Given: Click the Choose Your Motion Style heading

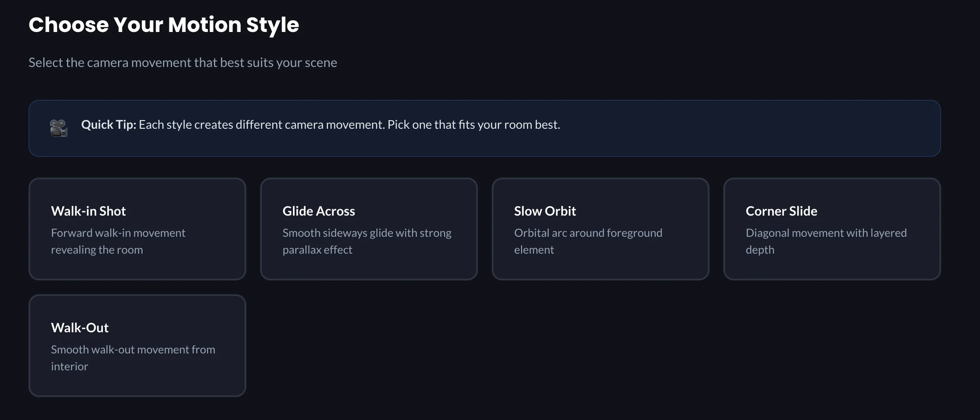Looking at the screenshot, I should 164,25.
